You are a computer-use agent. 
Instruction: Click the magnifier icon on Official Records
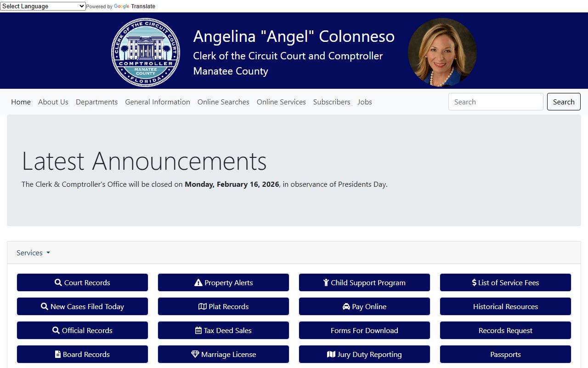coord(56,330)
